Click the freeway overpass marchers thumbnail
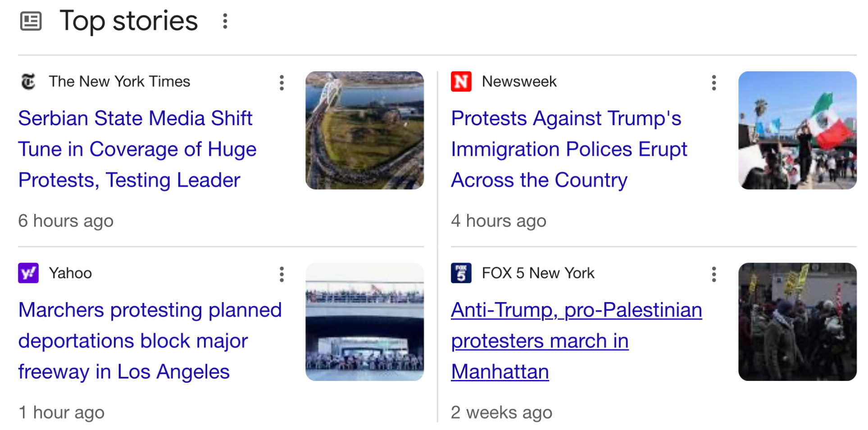The height and width of the screenshot is (430, 868). click(x=364, y=321)
